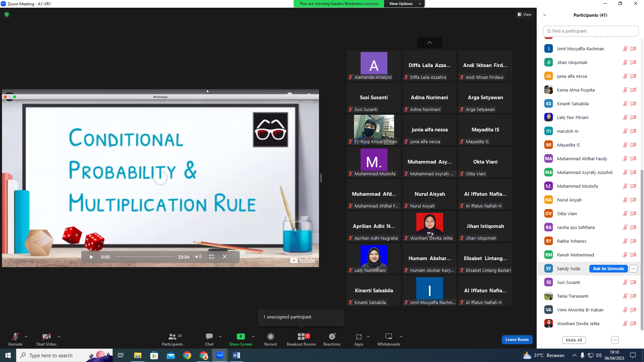Toggle mute for Kinanti Salsabila in participants list
Viewport: 644px width, 362px height.
coord(625,104)
